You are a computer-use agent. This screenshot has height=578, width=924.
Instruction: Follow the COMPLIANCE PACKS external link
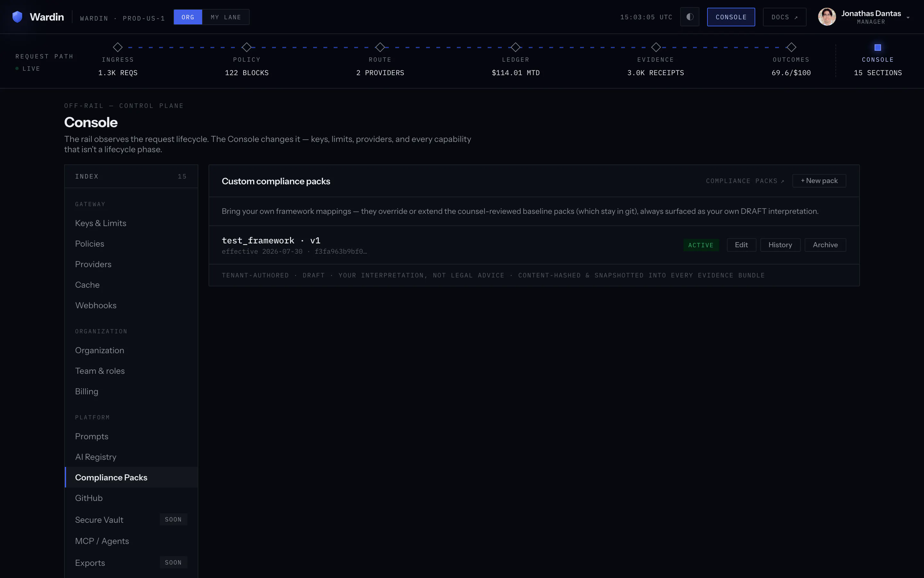click(x=745, y=181)
